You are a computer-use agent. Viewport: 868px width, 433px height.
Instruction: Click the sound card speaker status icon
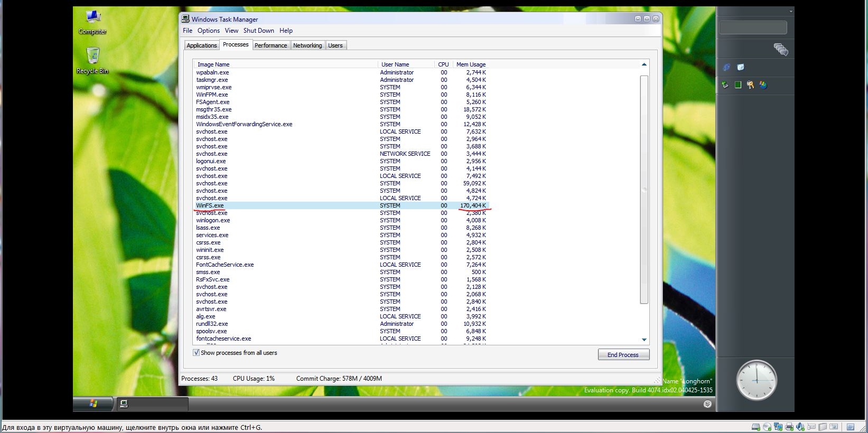pyautogui.click(x=800, y=427)
